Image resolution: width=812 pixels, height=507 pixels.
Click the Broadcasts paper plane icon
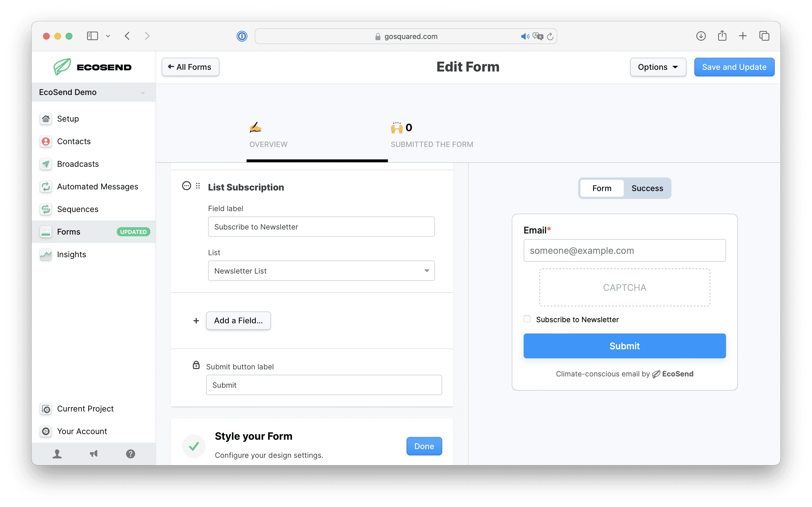[46, 164]
